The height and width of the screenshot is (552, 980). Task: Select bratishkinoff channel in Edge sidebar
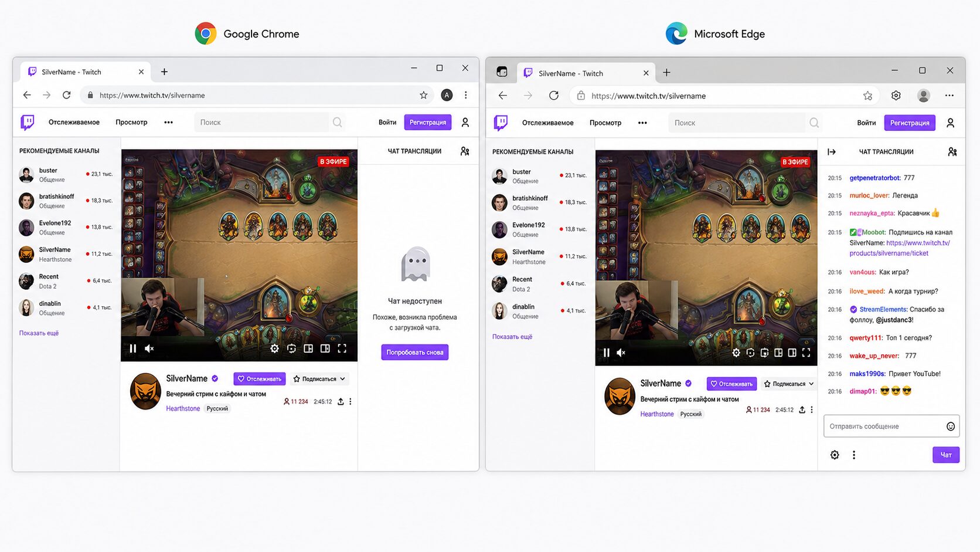point(539,202)
